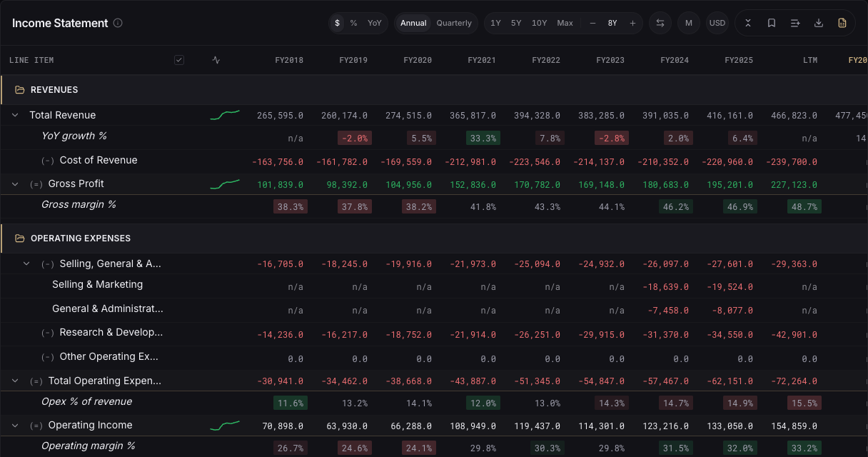868x457 pixels.
Task: Select the Annual period tab
Action: (x=413, y=23)
